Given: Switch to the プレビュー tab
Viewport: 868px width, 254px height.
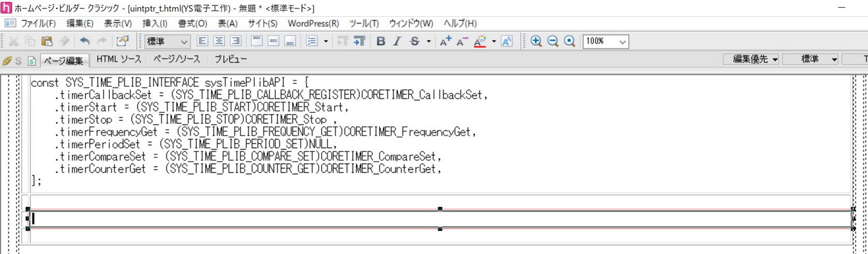Looking at the screenshot, I should tap(231, 59).
